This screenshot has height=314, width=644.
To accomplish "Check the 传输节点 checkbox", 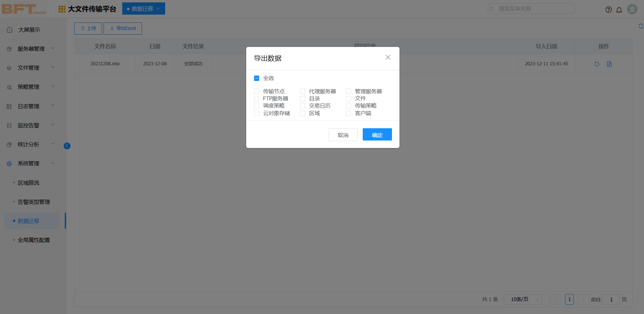I will tap(257, 91).
